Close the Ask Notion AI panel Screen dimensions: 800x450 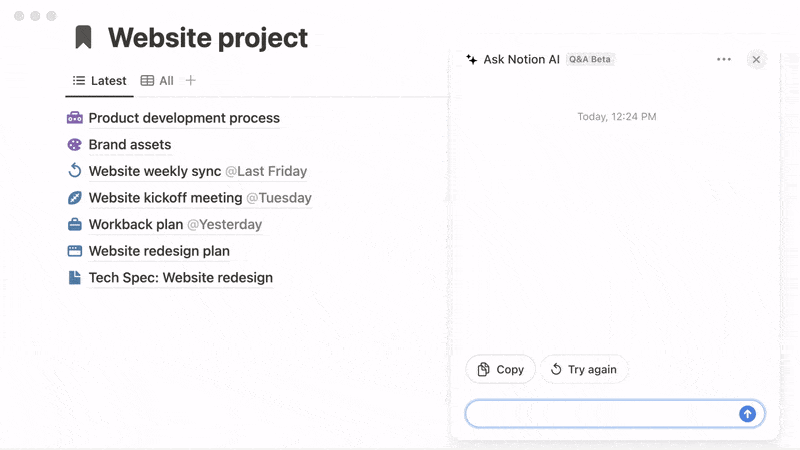[x=756, y=60]
